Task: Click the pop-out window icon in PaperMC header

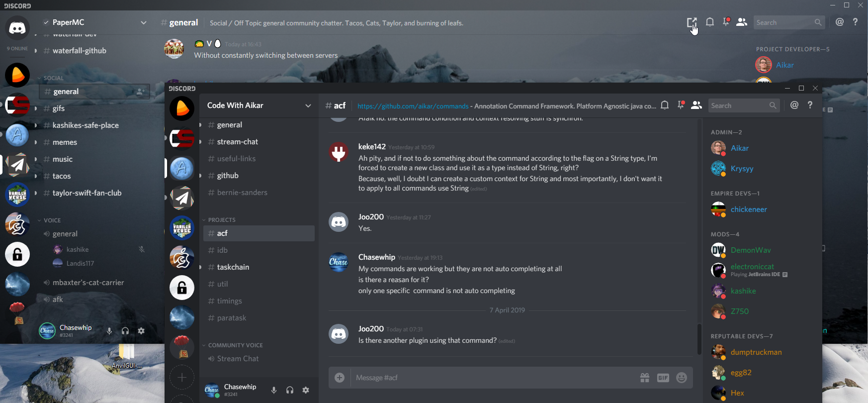Action: pos(692,22)
